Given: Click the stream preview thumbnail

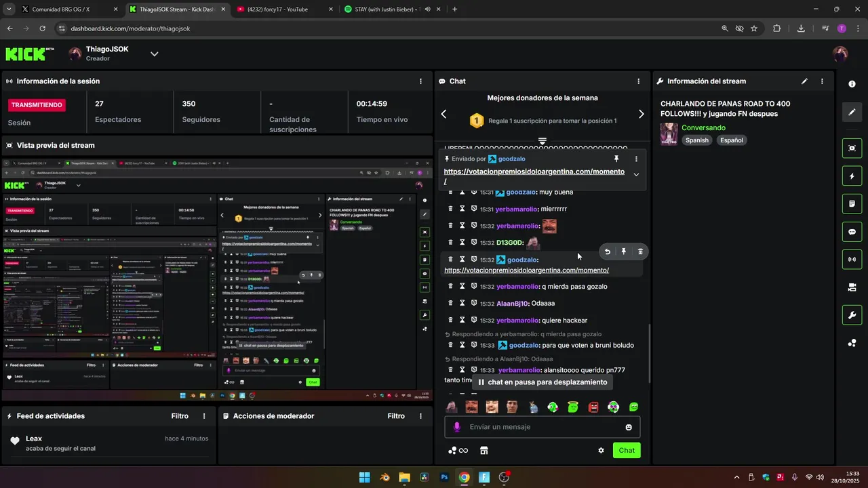Looking at the screenshot, I should coord(217,279).
